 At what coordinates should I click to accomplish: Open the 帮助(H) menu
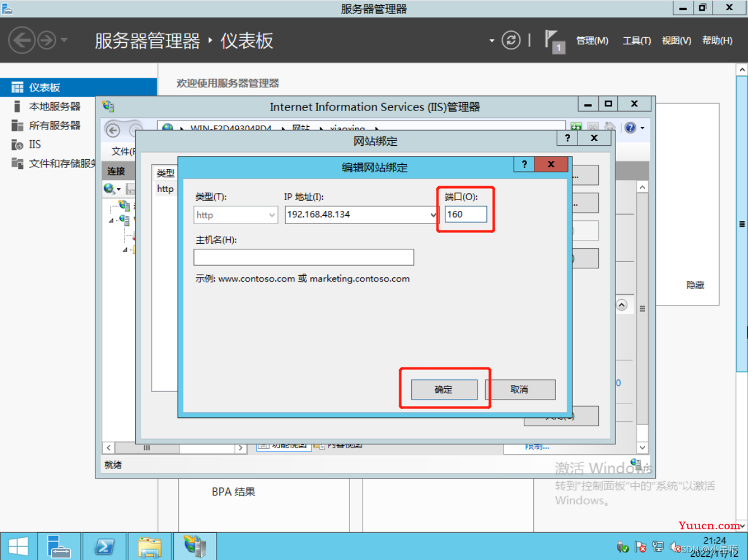click(x=717, y=40)
